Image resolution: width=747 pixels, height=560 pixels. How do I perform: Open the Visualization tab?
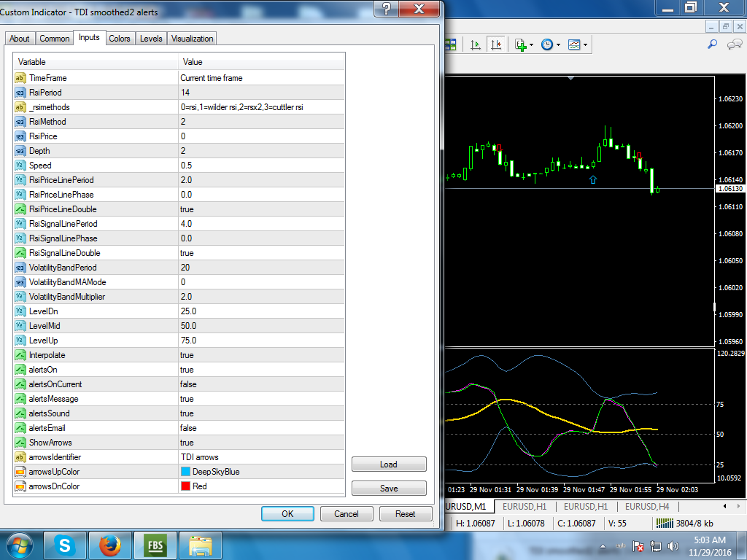pyautogui.click(x=193, y=39)
